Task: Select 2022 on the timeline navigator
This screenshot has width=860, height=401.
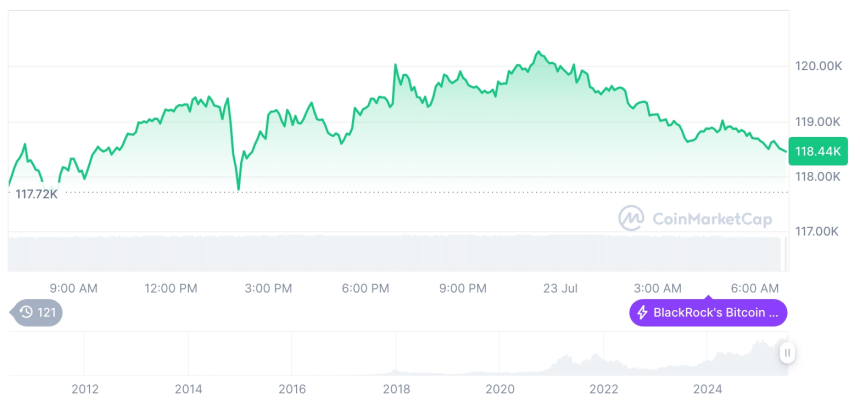Action: coord(604,388)
